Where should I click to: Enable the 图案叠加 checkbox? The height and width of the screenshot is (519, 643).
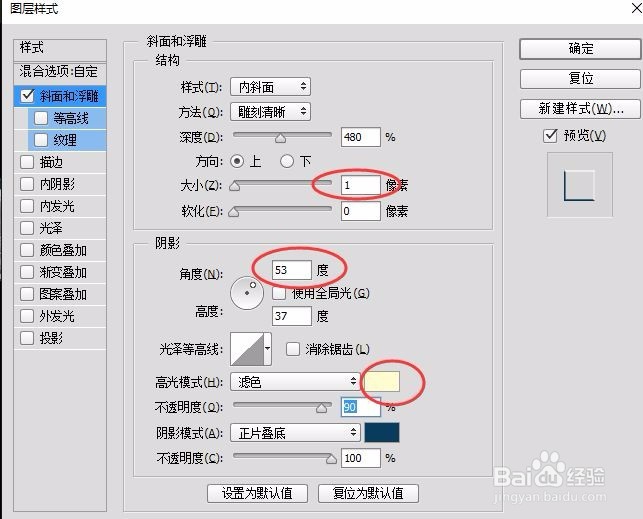pyautogui.click(x=27, y=294)
